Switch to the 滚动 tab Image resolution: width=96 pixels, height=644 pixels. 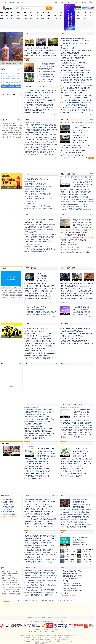coord(44,87)
